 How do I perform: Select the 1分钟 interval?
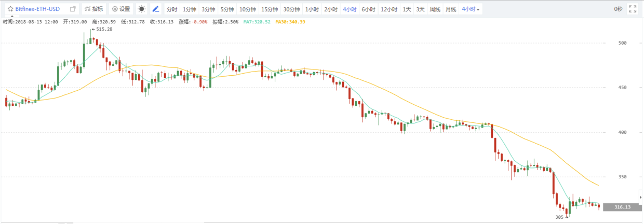[x=190, y=9]
